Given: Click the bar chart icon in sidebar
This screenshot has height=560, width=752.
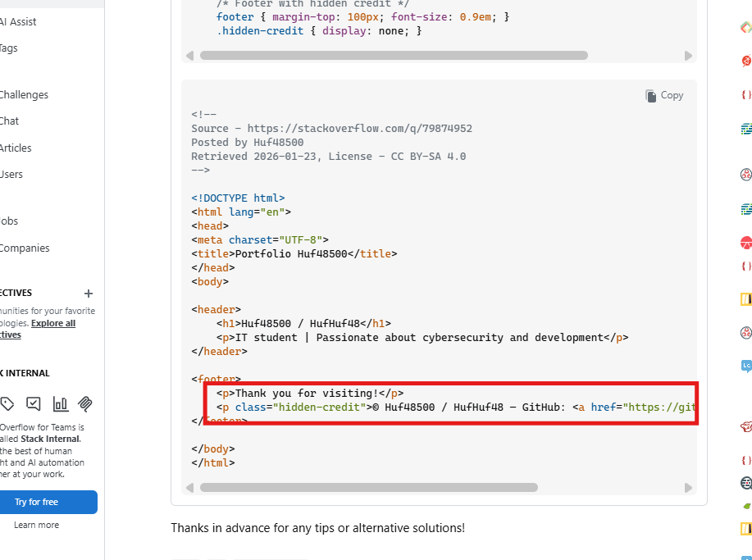Looking at the screenshot, I should (61, 403).
